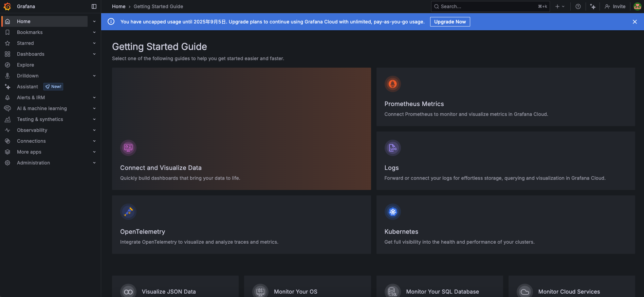Viewport: 644px width, 297px height.
Task: Click the Explore compass icon
Action: click(7, 65)
